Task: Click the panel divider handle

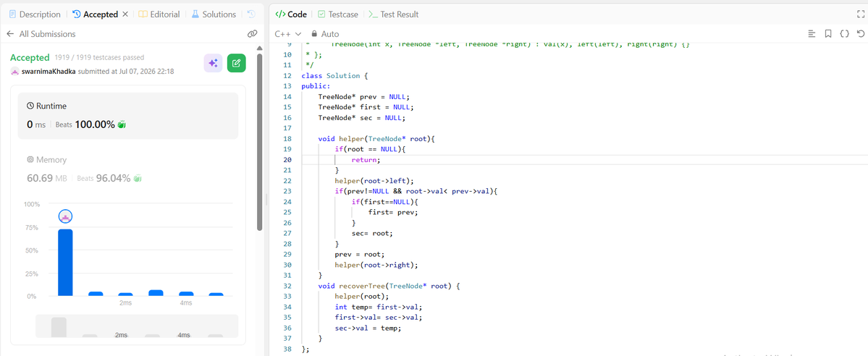Action: pos(266,199)
